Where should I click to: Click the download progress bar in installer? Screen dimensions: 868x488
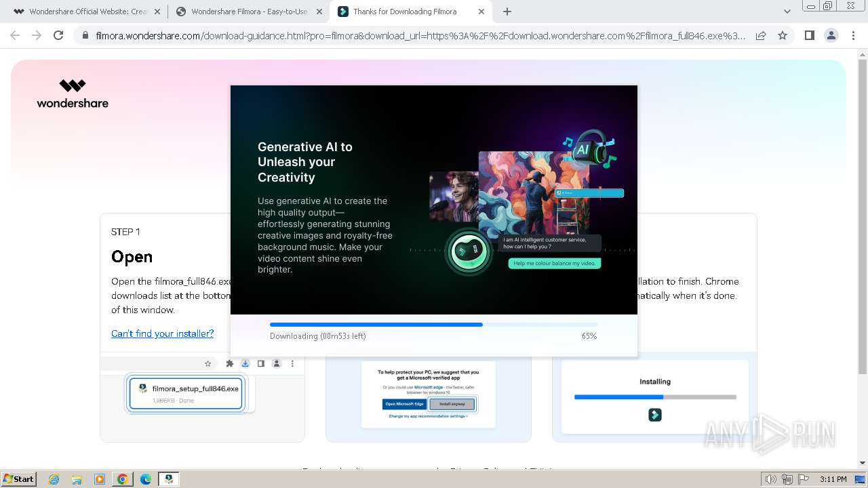tap(434, 325)
